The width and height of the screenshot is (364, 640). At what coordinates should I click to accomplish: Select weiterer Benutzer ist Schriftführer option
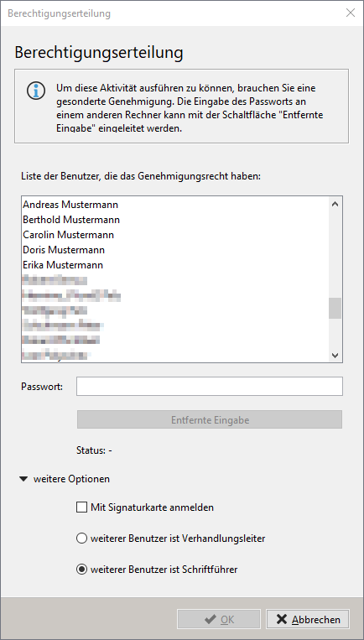pyautogui.click(x=81, y=569)
